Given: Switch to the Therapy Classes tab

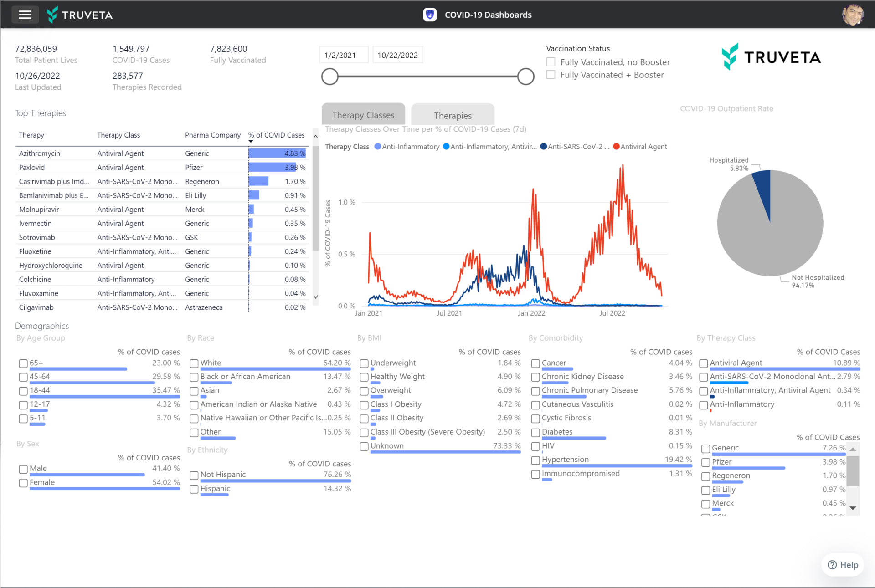Looking at the screenshot, I should pyautogui.click(x=363, y=114).
